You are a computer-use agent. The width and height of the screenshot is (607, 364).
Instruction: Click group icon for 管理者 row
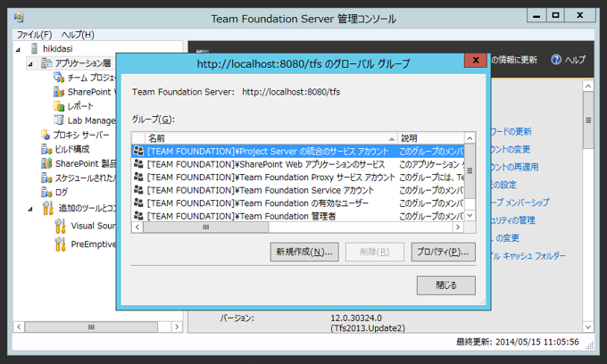pyautogui.click(x=138, y=216)
